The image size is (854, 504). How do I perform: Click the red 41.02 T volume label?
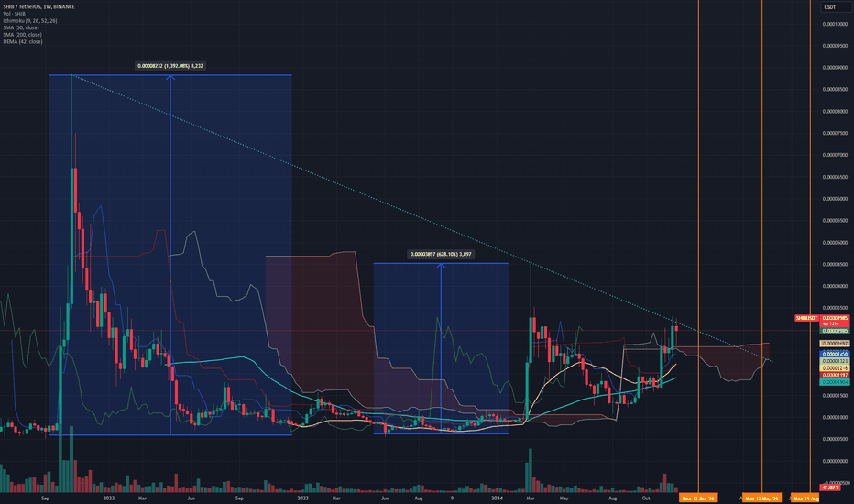(x=830, y=488)
